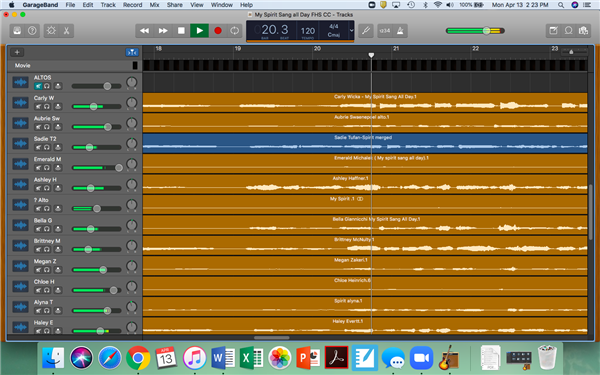Toggle the Cycle loop button
The height and width of the screenshot is (375, 600).
235,31
